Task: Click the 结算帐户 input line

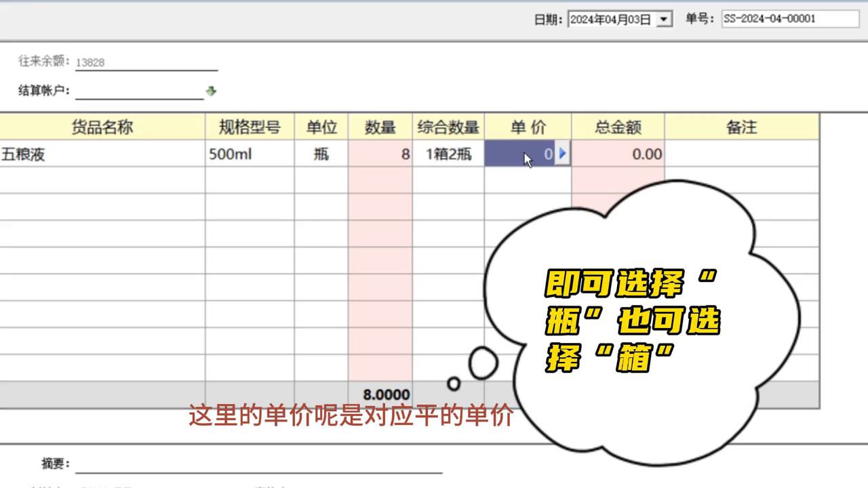Action: coord(139,91)
